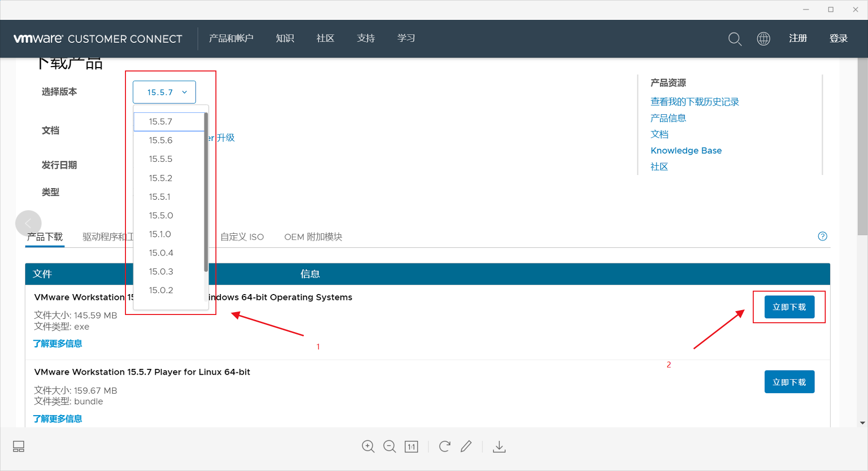Image resolution: width=868 pixels, height=471 pixels.
Task: Choose version 15.5.2 in dropdown
Action: point(169,178)
